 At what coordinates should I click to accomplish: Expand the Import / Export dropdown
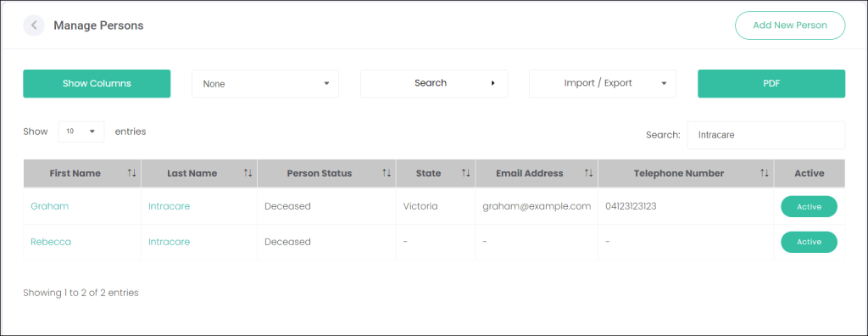pos(603,84)
